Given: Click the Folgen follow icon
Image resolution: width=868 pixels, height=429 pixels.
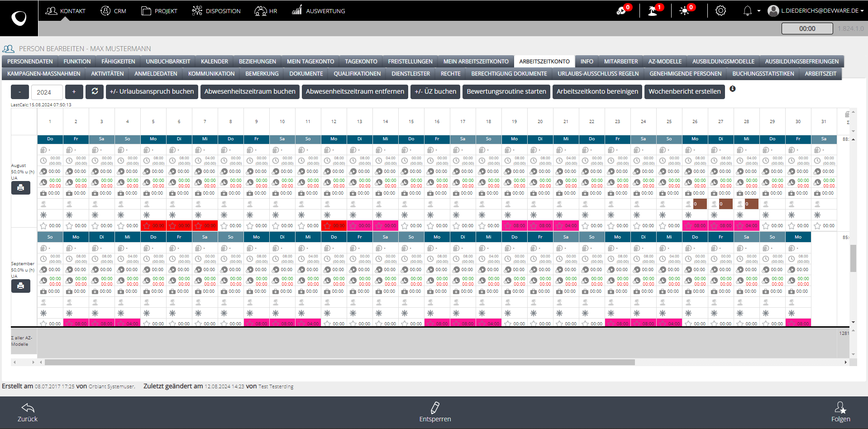Looking at the screenshot, I should (x=840, y=408).
